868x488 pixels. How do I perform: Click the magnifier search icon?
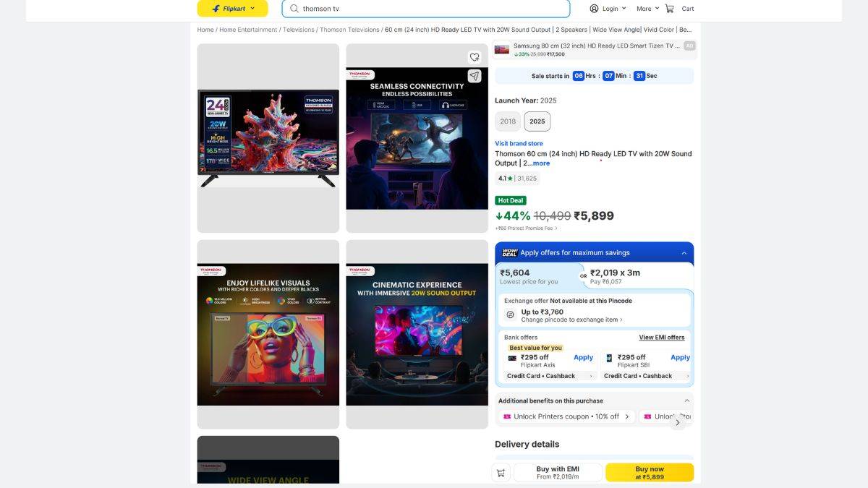pos(294,9)
